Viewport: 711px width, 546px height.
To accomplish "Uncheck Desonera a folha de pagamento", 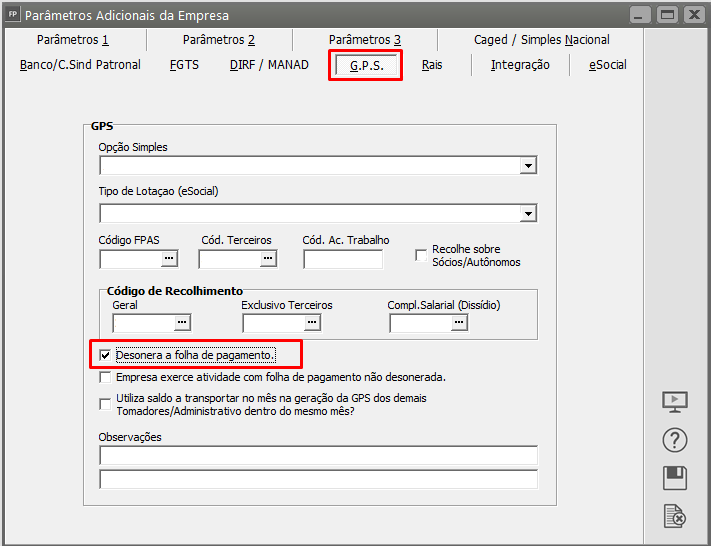I will [105, 355].
